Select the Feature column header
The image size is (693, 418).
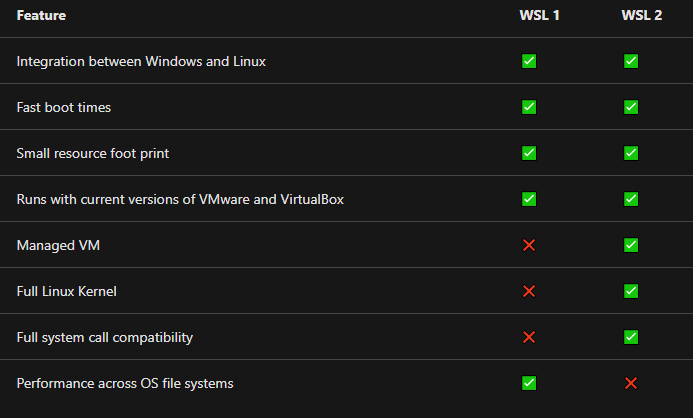(x=41, y=15)
